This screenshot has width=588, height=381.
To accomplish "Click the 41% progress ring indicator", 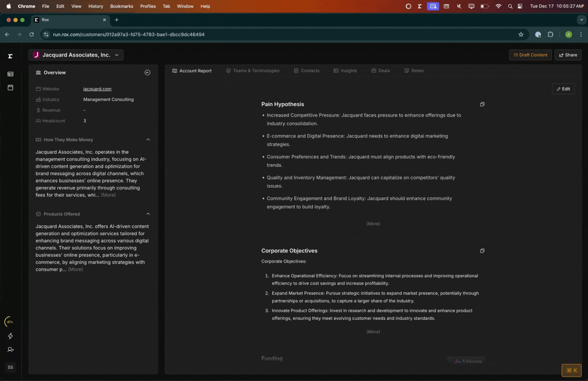I will click(x=10, y=322).
